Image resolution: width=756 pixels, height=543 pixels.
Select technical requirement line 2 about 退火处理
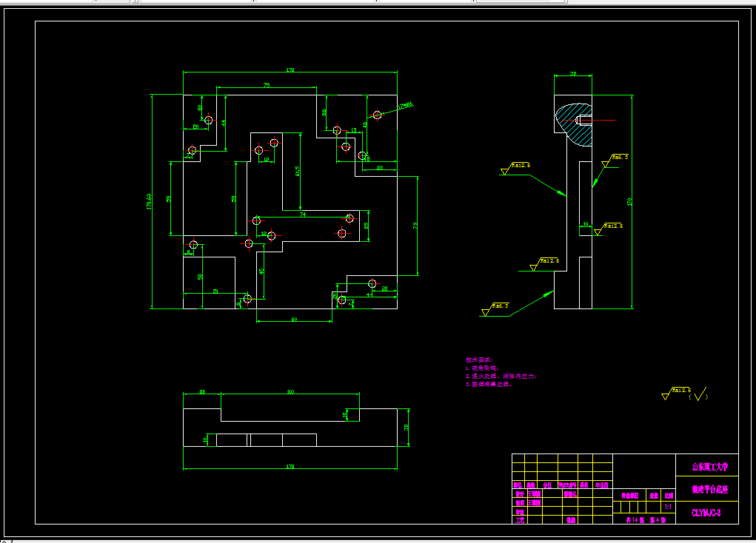click(501, 377)
